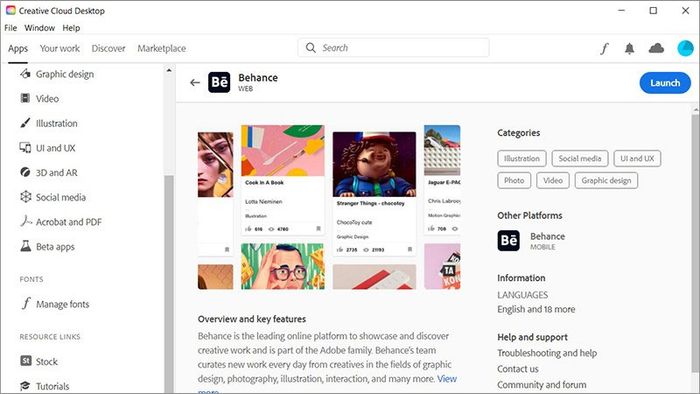Go back using the left arrow icon
This screenshot has width=700, height=394.
pos(195,83)
